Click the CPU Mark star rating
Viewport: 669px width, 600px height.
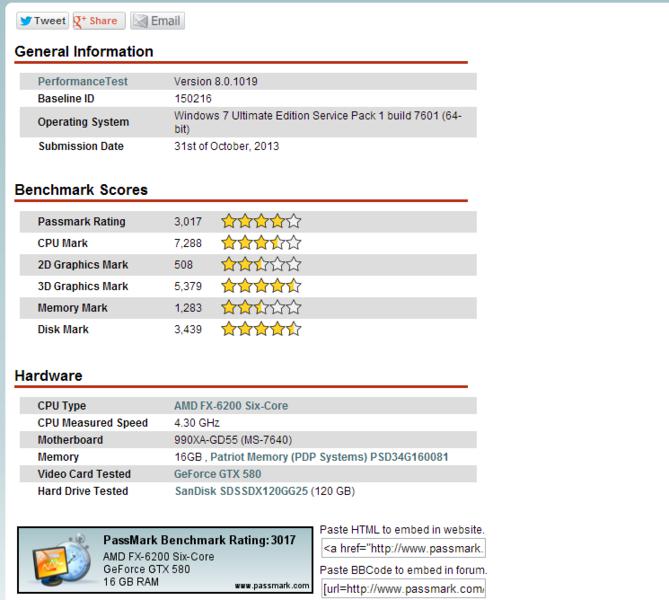coord(261,243)
